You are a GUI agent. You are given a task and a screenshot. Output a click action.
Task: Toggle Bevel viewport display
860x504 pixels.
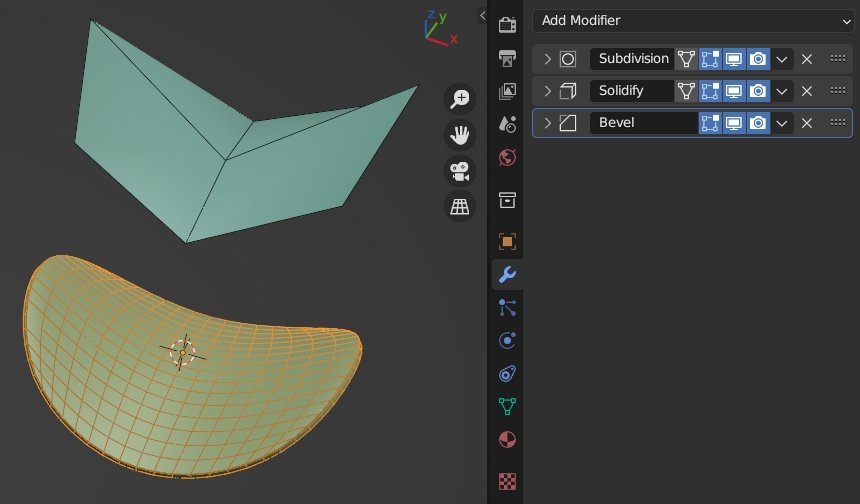(x=734, y=123)
